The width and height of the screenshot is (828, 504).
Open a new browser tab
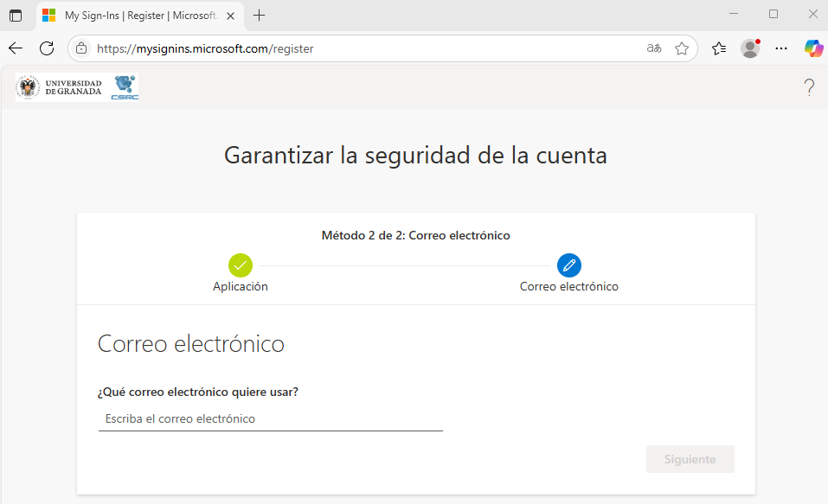(259, 16)
